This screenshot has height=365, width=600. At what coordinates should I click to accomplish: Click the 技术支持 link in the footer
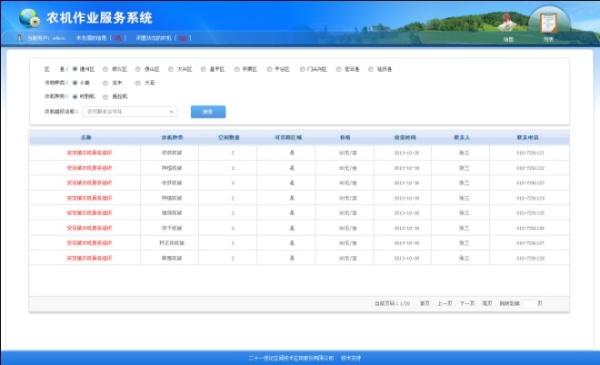click(351, 358)
